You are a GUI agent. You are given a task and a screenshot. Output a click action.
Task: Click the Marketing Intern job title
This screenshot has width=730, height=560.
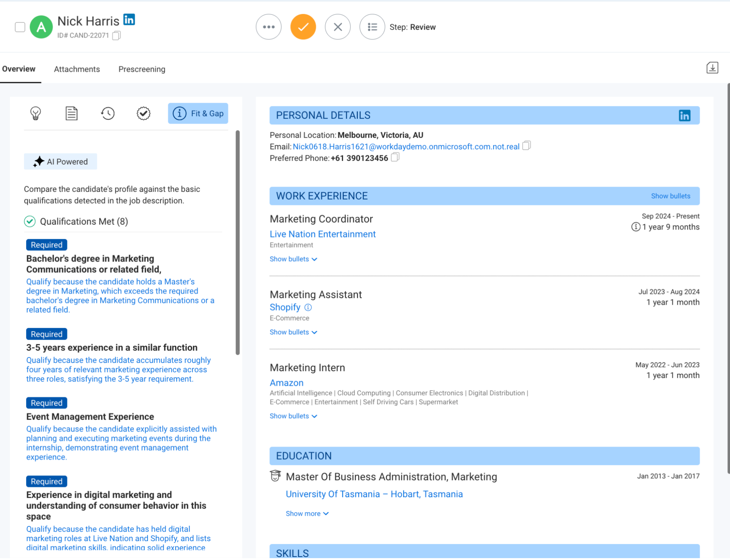(x=307, y=368)
